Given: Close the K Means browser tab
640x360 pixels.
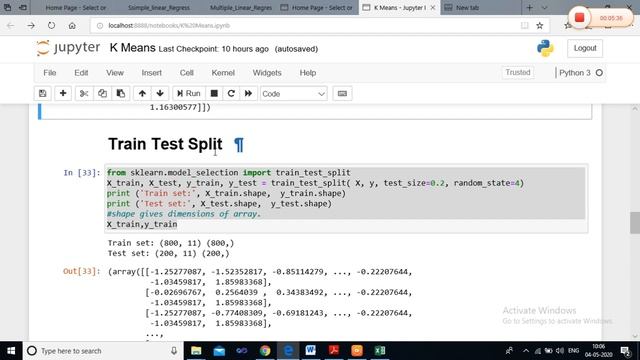Looking at the screenshot, I should (x=433, y=7).
